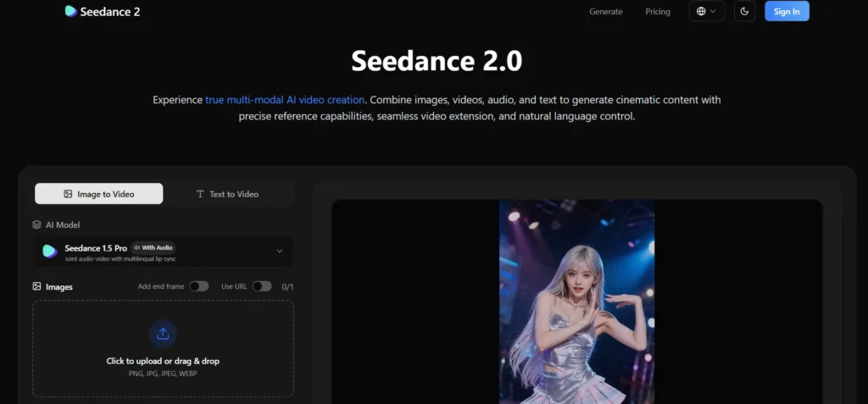The image size is (868, 404).
Task: Enable the Add end frame toggle
Action: pos(198,286)
